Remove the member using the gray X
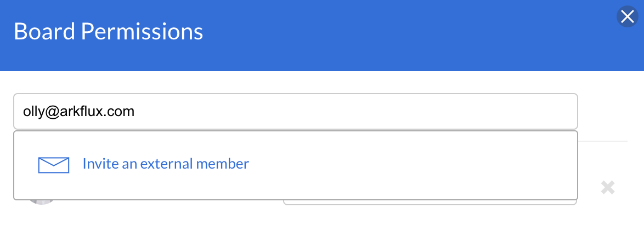Screen dimensions: 644x231 [607, 188]
